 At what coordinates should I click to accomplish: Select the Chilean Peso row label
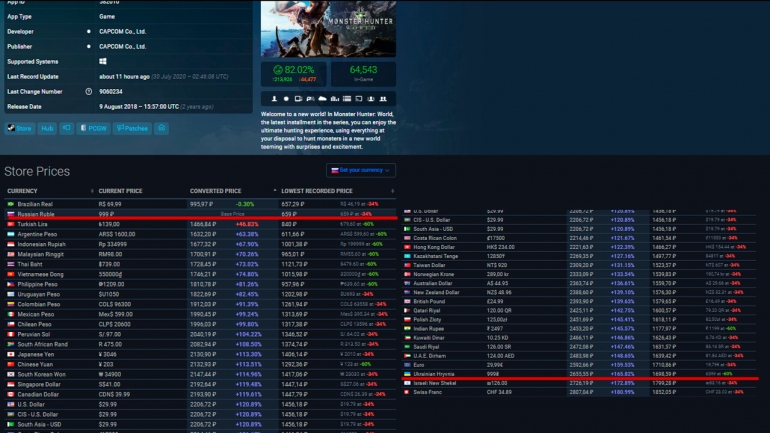[34, 325]
